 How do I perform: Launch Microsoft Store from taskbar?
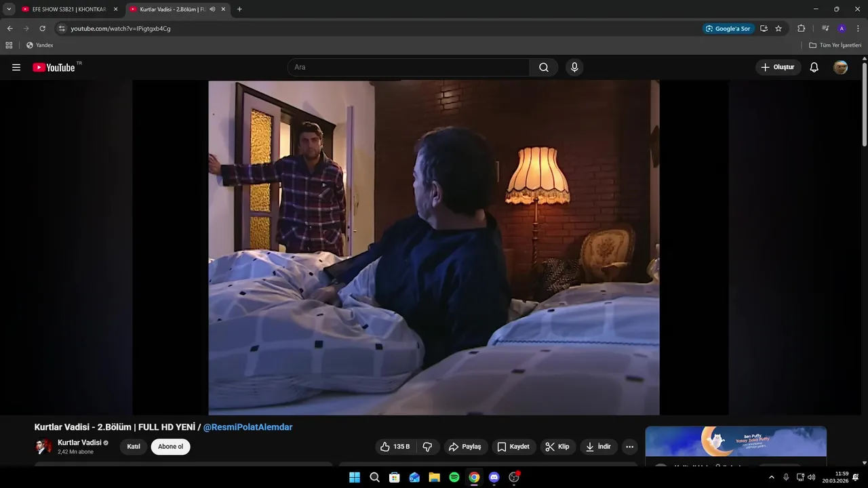[x=395, y=477]
